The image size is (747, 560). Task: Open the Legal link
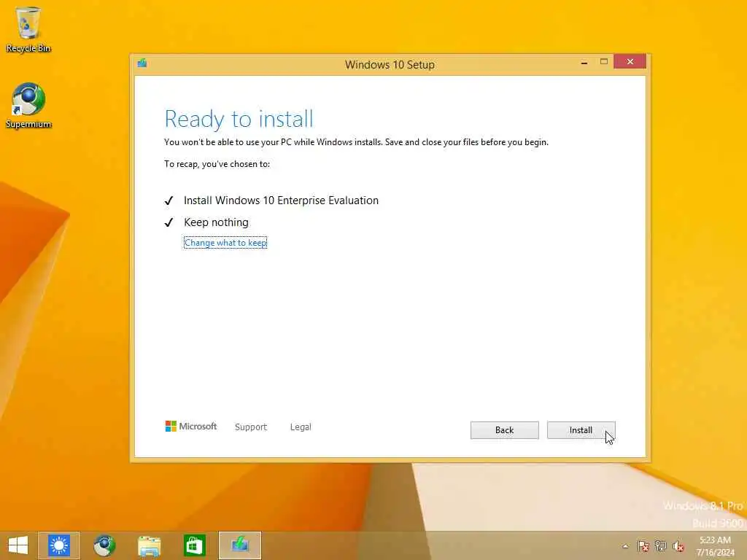pos(301,427)
